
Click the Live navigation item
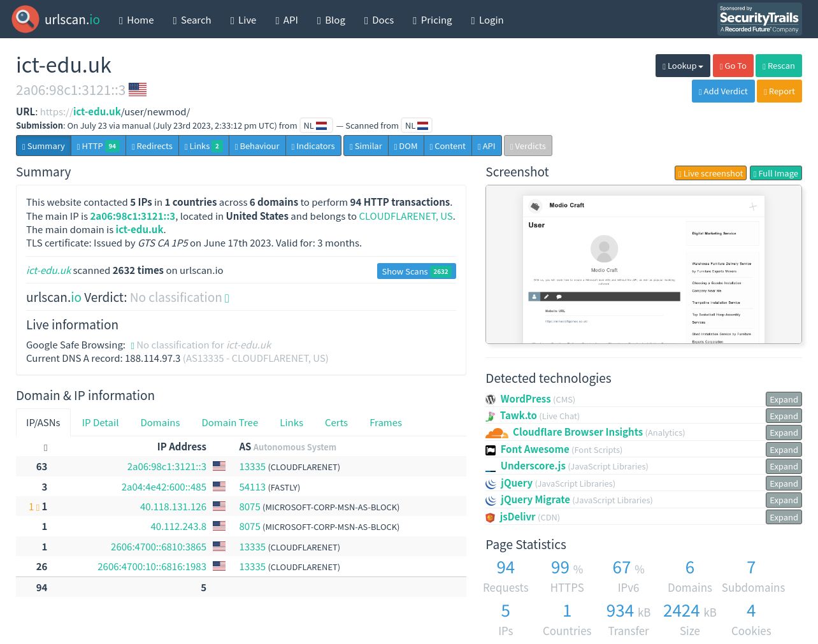coord(243,20)
